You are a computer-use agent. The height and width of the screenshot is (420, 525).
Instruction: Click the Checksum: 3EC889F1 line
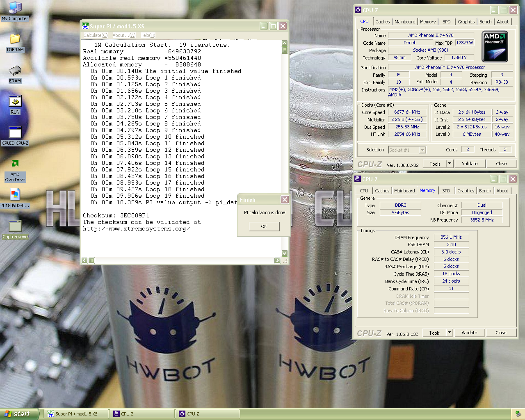tap(116, 215)
